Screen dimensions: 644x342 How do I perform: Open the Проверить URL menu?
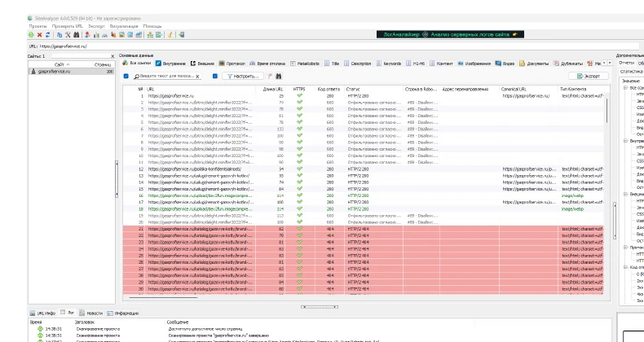coord(68,26)
